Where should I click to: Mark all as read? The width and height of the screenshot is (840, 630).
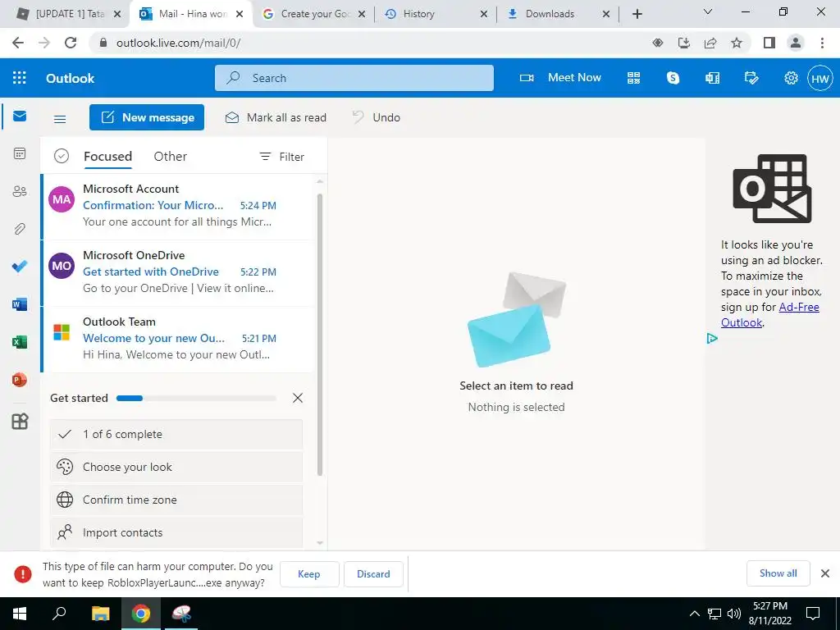click(276, 117)
